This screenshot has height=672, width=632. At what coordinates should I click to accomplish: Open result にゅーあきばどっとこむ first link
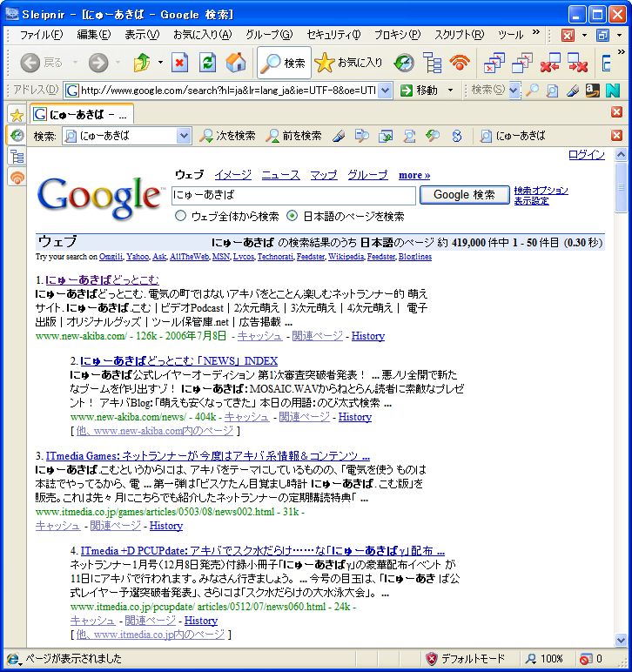(102, 280)
